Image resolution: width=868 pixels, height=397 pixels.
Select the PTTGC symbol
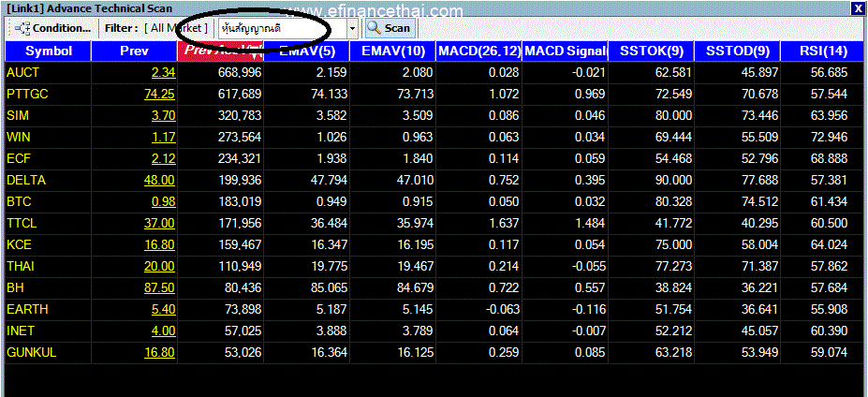click(x=28, y=95)
